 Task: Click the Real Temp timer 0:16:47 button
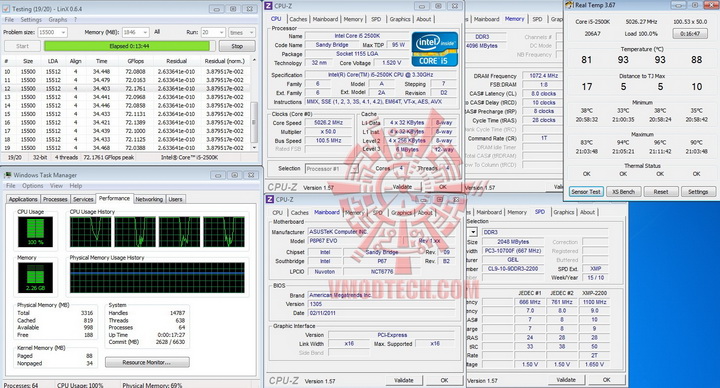pyautogui.click(x=690, y=34)
